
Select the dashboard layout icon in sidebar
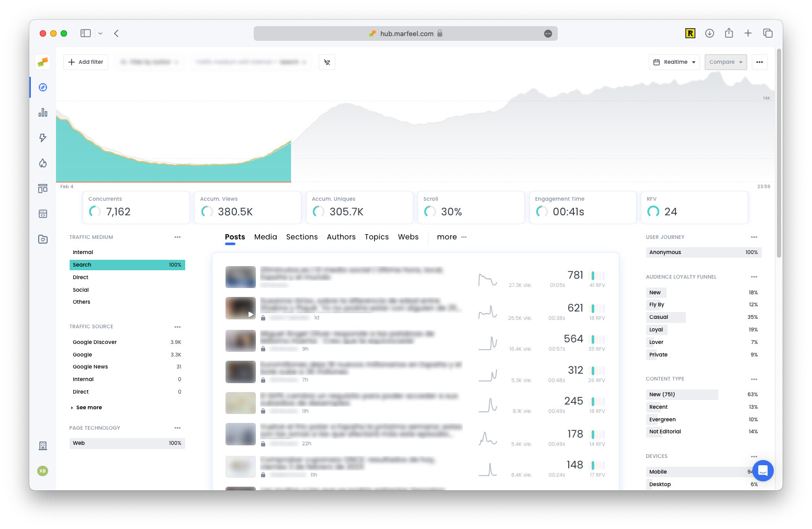click(42, 188)
